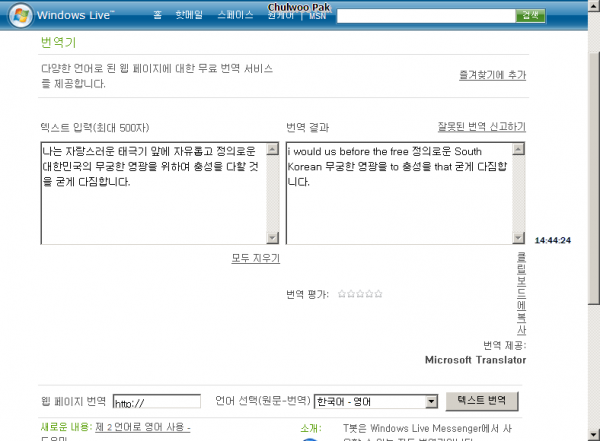Click input box scrollbar up arrow
Viewport: 600px width, 441px height.
(x=272, y=149)
